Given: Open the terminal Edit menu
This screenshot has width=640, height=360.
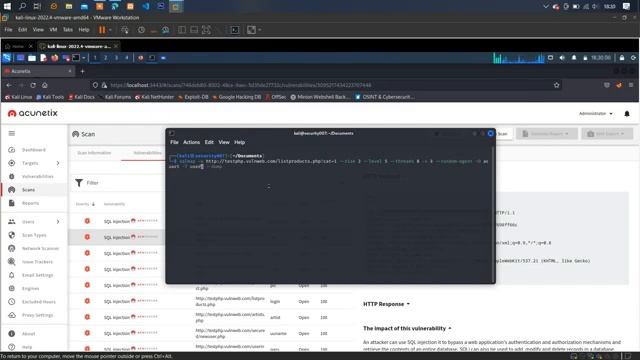Looking at the screenshot, I should coord(209,142).
